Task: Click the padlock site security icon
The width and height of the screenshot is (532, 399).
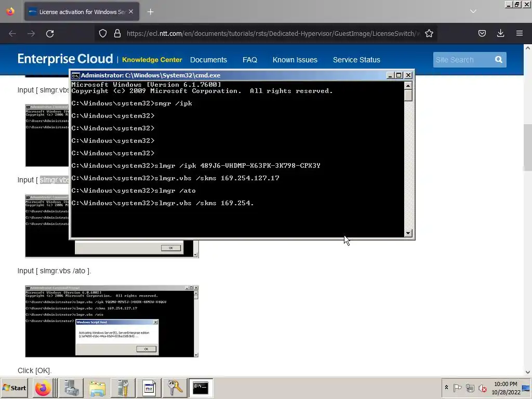Action: (117, 33)
